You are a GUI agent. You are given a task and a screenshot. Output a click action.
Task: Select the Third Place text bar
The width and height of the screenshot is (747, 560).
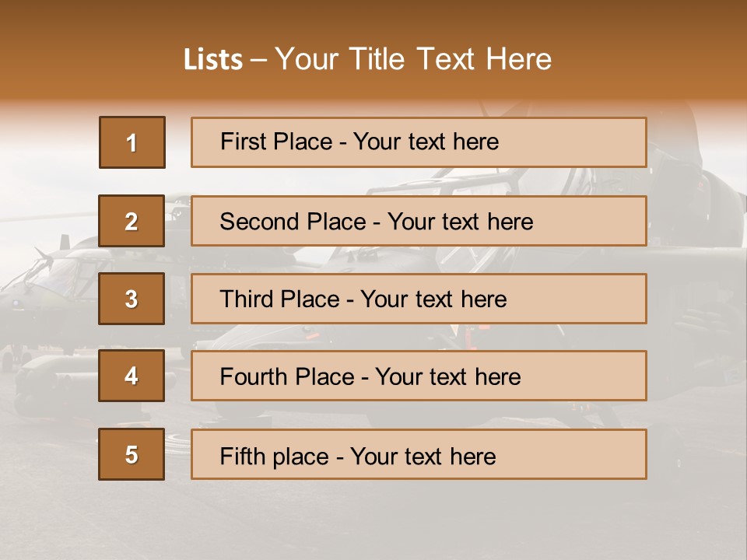click(x=419, y=299)
